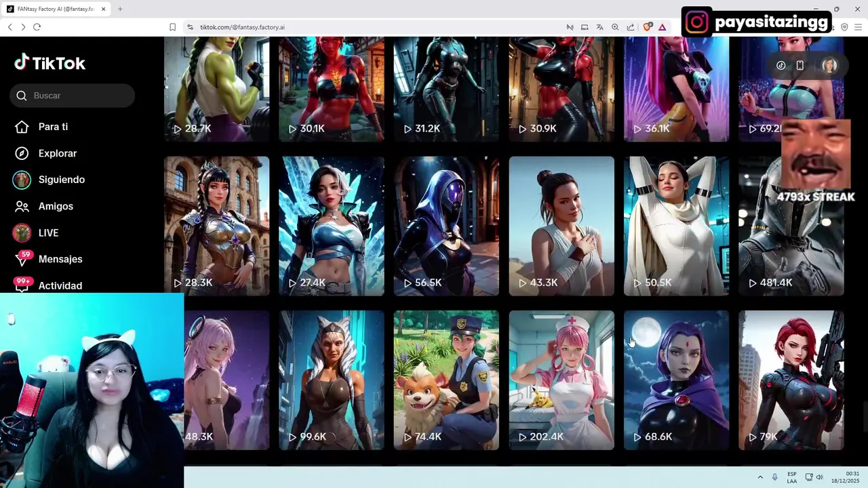Open video with 27.4K views
The width and height of the screenshot is (868, 488).
(x=332, y=226)
